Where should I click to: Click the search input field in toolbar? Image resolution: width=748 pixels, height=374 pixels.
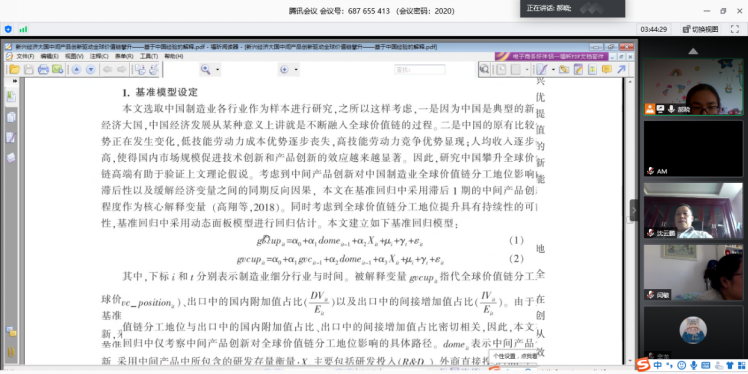pyautogui.click(x=419, y=70)
